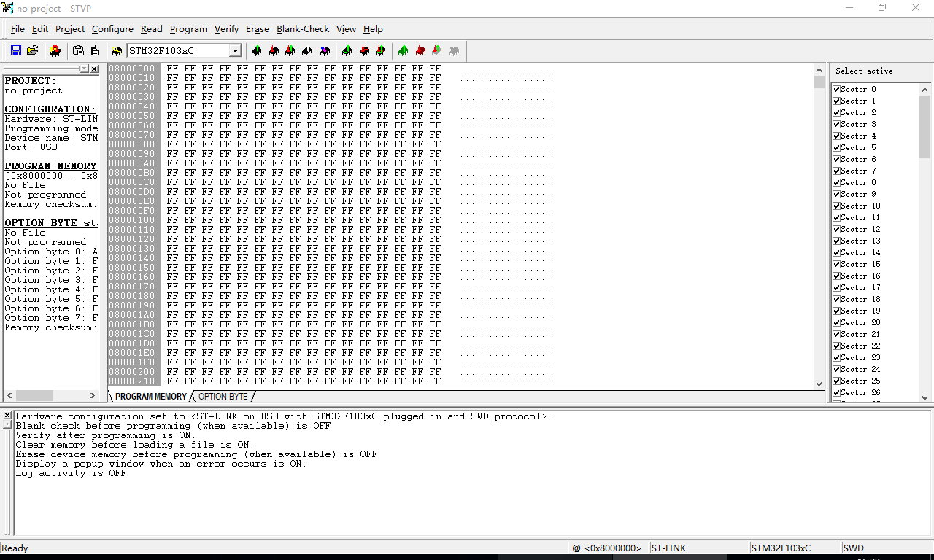This screenshot has width=934, height=560.
Task: Uncheck the Sector 0 checkbox
Action: tap(837, 89)
